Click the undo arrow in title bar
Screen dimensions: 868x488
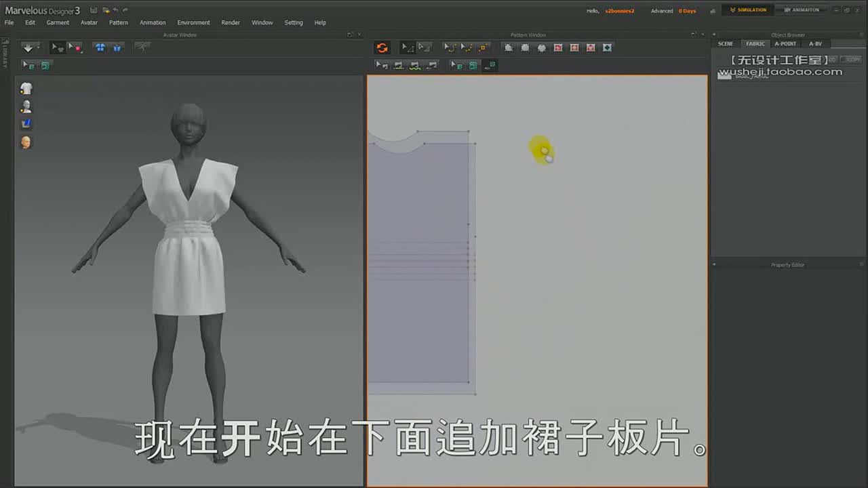pyautogui.click(x=116, y=10)
